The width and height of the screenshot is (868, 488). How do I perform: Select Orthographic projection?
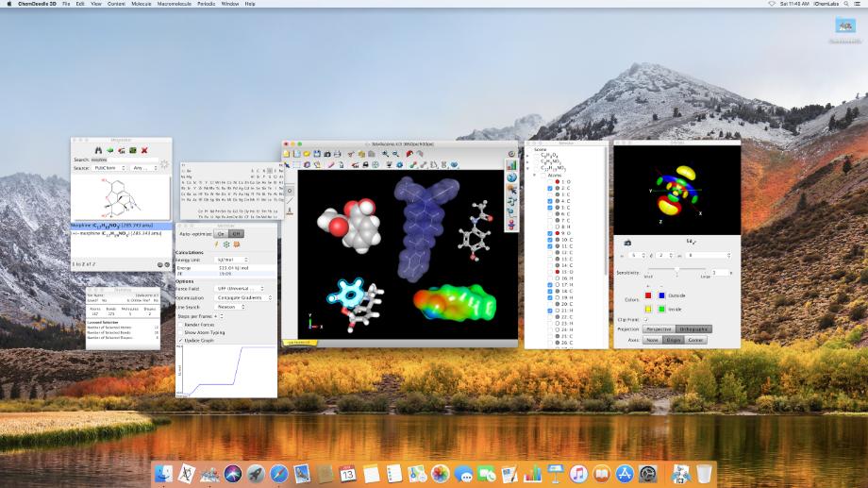[x=693, y=329]
